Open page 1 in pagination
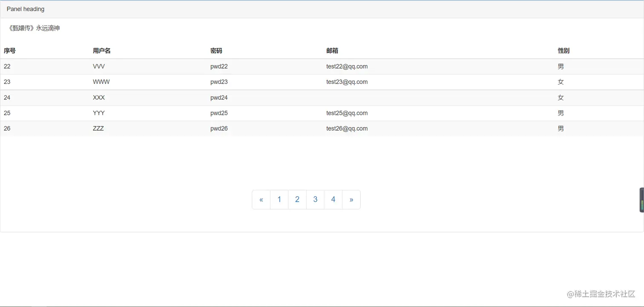Screen dimensions: 644x307 (x=279, y=200)
